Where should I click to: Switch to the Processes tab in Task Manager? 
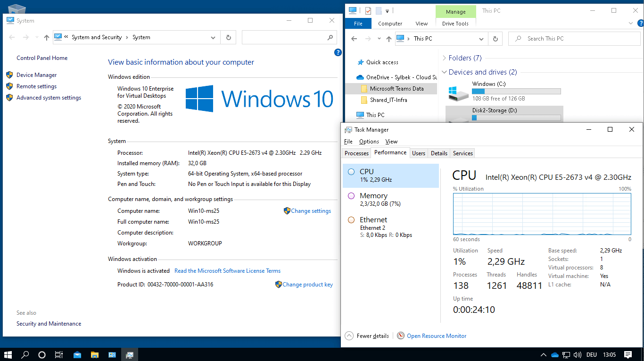[356, 153]
